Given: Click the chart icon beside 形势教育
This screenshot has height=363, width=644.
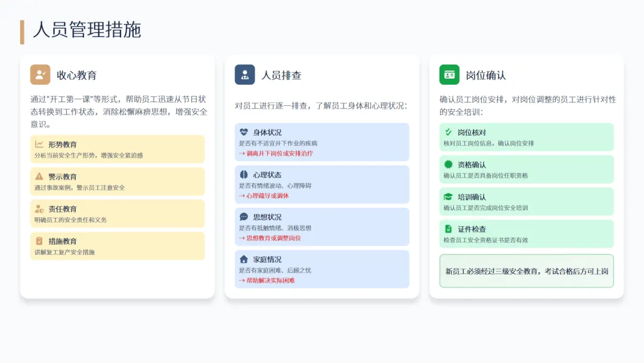Looking at the screenshot, I should tap(39, 144).
